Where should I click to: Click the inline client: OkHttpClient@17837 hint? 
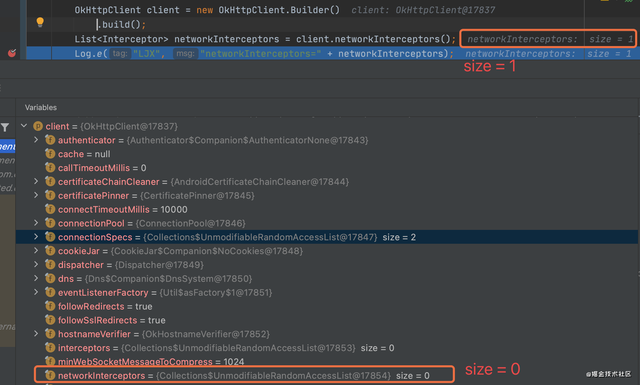[x=423, y=10]
